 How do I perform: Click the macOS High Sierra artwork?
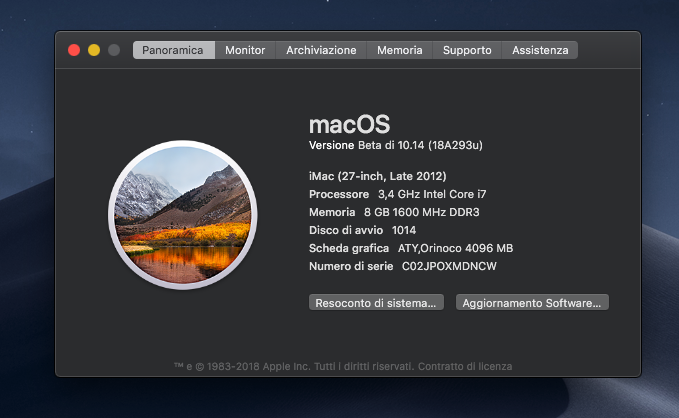[x=183, y=215]
